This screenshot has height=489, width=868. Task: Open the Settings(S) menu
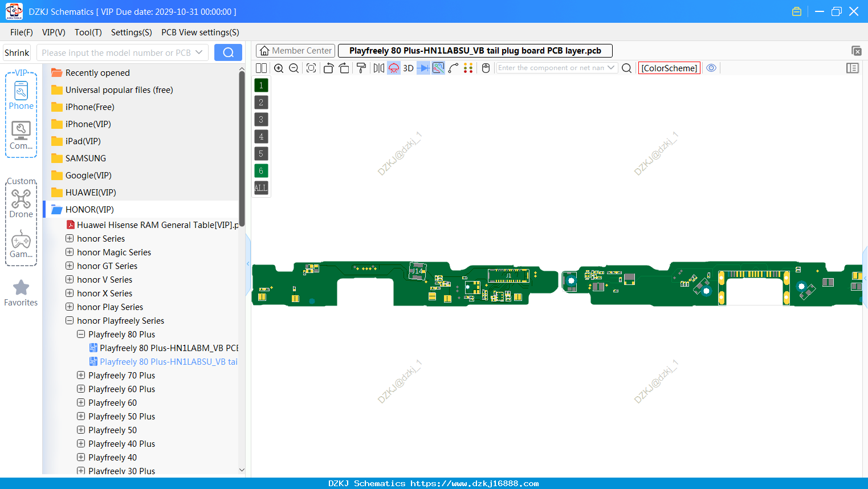click(132, 32)
